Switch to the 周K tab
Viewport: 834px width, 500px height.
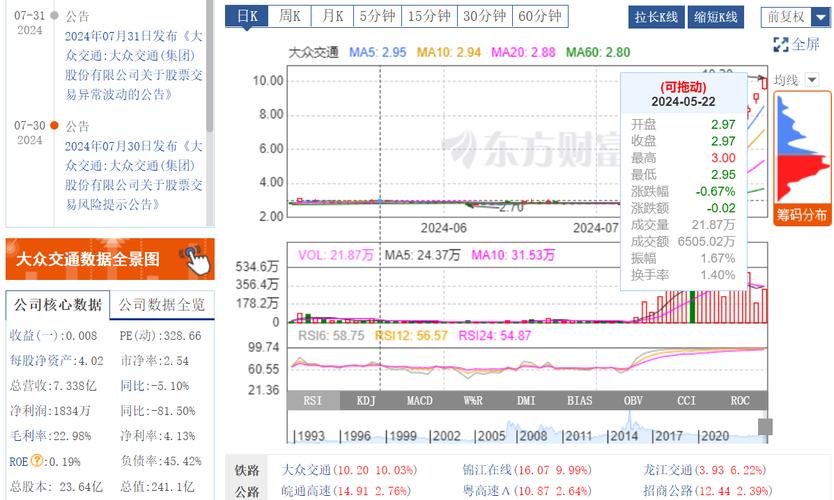[290, 16]
